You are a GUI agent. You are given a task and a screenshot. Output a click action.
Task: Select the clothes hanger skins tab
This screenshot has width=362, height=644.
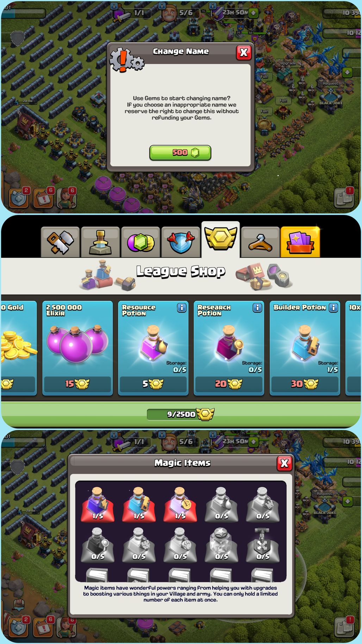pos(261,242)
